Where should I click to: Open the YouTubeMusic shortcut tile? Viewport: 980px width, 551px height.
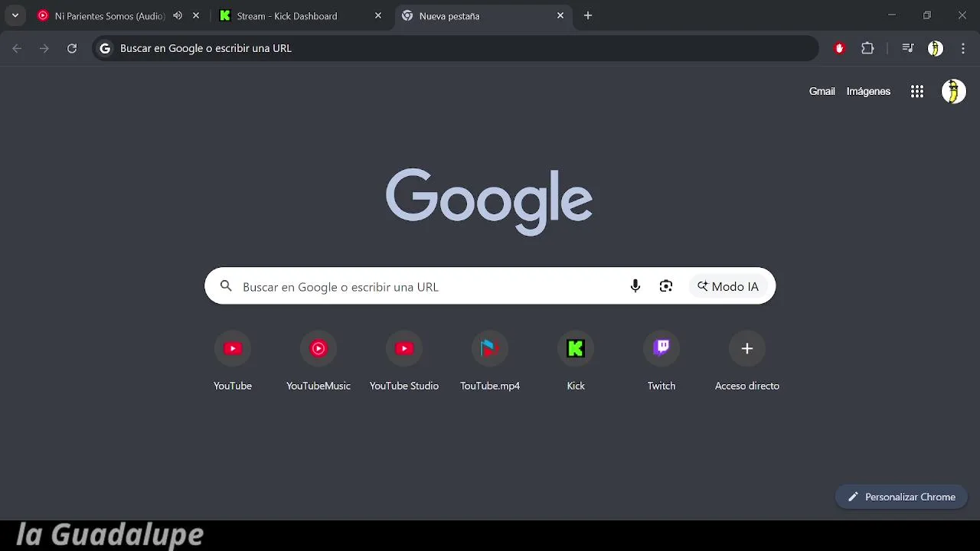(x=318, y=360)
